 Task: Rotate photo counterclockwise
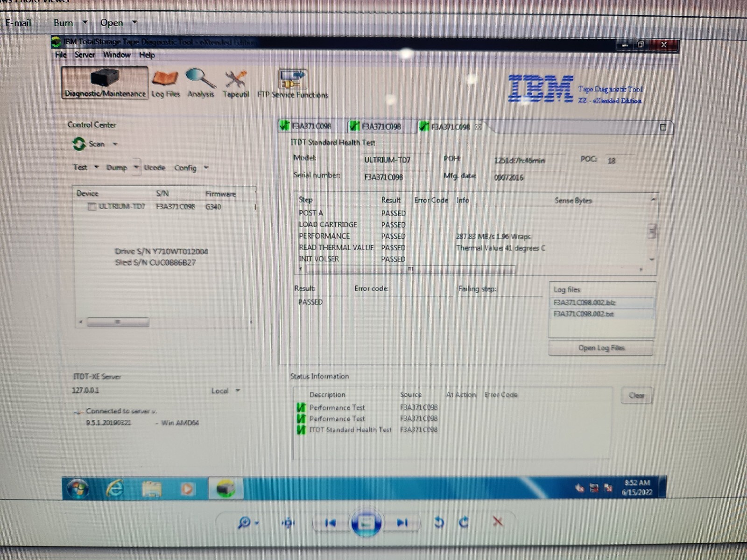pos(439,522)
